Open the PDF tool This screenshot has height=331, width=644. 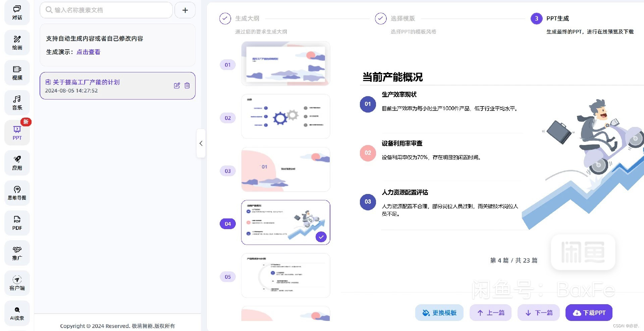17,223
